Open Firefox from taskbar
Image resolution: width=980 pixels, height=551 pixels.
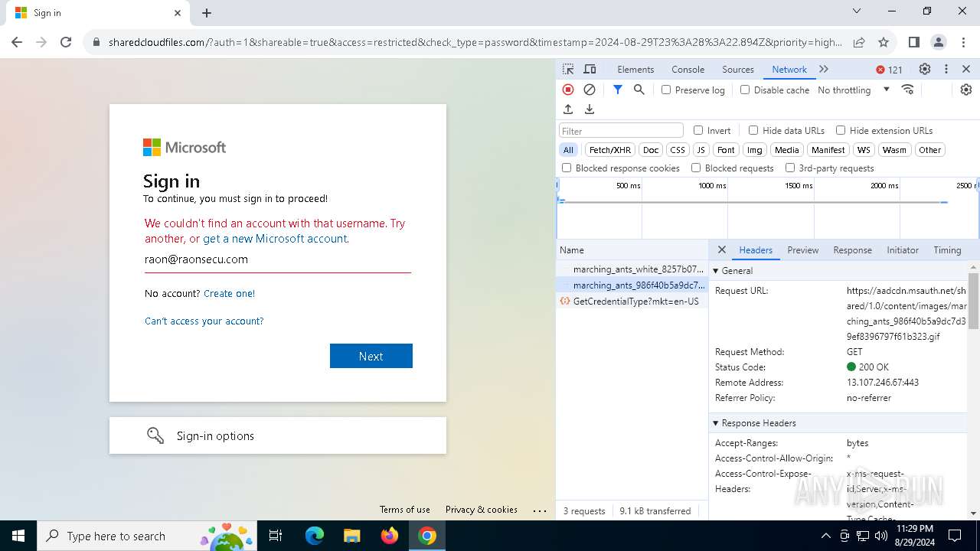(390, 536)
